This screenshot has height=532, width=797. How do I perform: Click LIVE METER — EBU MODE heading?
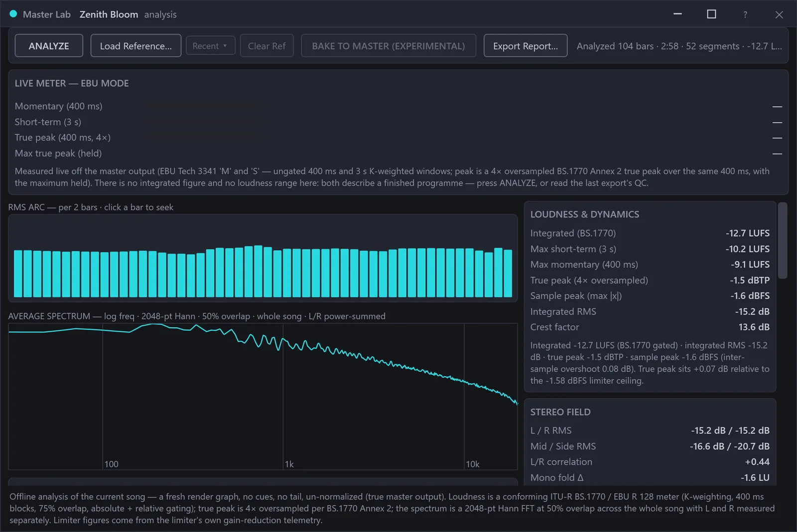[x=72, y=83]
